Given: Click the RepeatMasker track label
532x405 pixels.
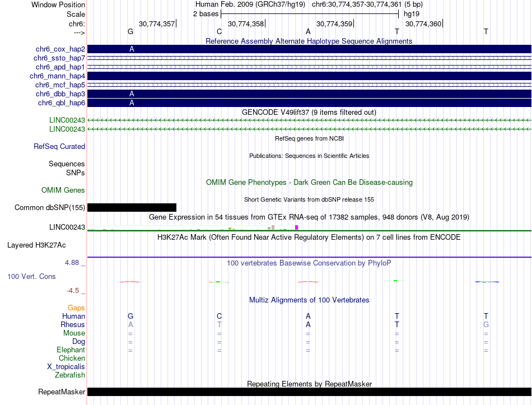Looking at the screenshot, I should pos(62,392).
